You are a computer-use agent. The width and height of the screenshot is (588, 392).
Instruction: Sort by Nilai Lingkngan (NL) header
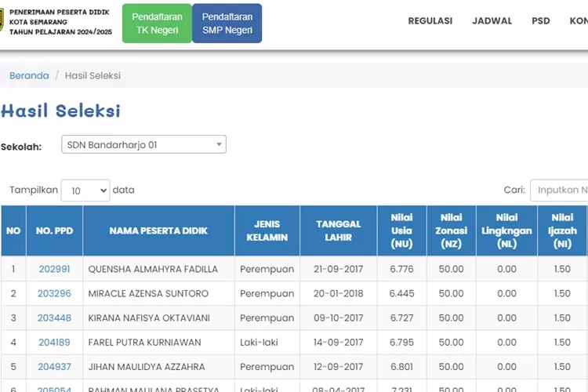(x=506, y=230)
